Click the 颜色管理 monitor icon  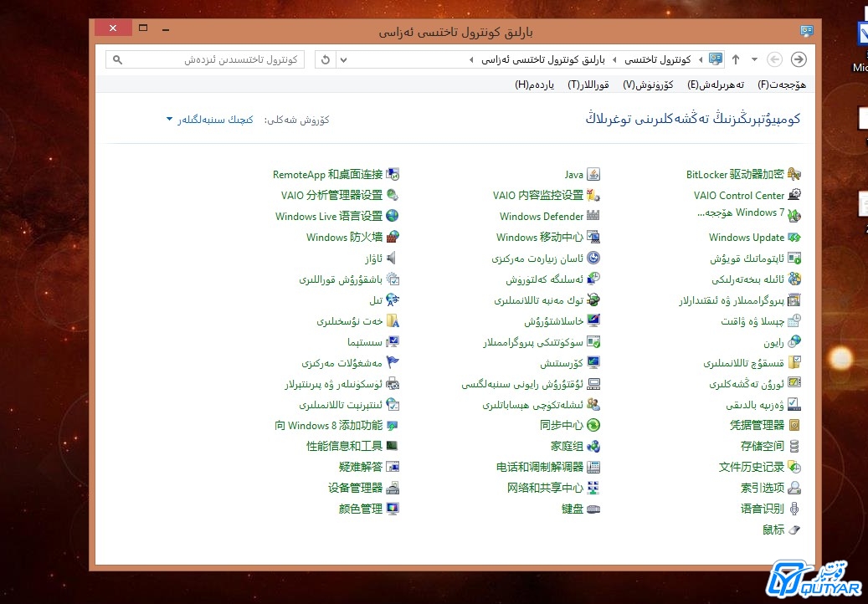pos(393,509)
